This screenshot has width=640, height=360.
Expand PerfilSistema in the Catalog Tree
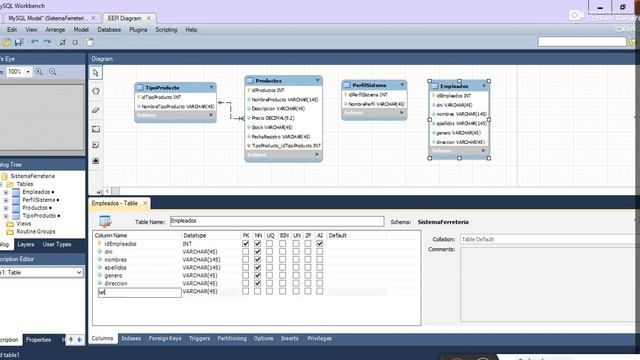coord(6,200)
